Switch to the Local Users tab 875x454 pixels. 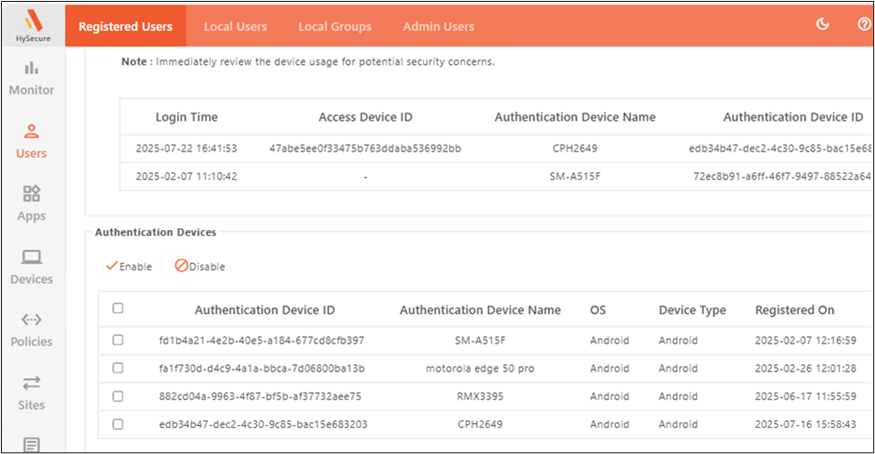(x=235, y=26)
